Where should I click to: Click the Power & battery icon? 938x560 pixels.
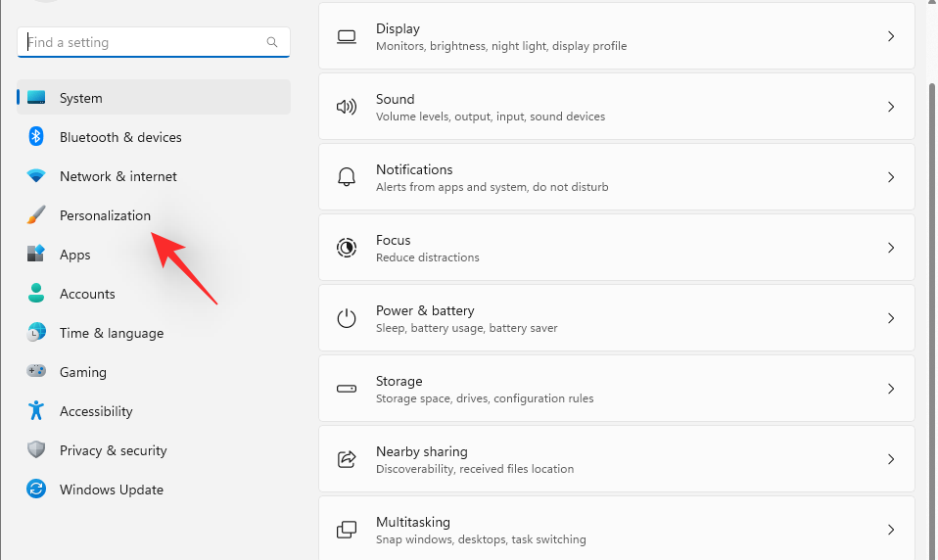(347, 318)
